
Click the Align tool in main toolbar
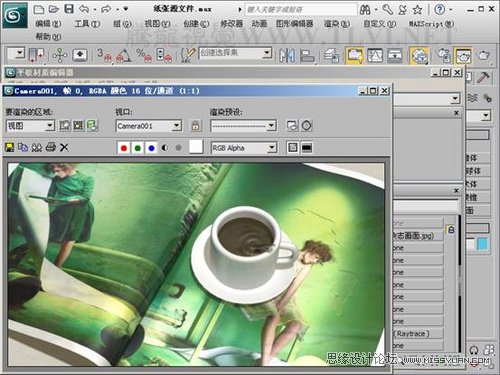click(307, 55)
